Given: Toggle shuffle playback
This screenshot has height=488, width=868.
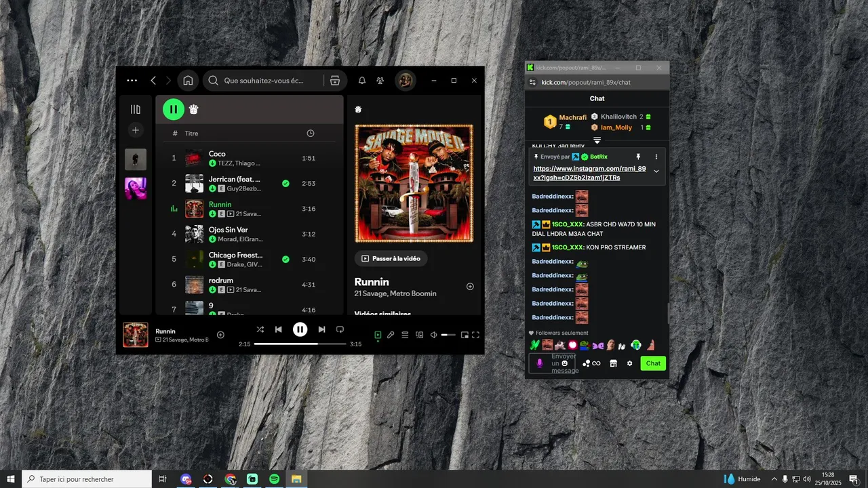Looking at the screenshot, I should [260, 329].
